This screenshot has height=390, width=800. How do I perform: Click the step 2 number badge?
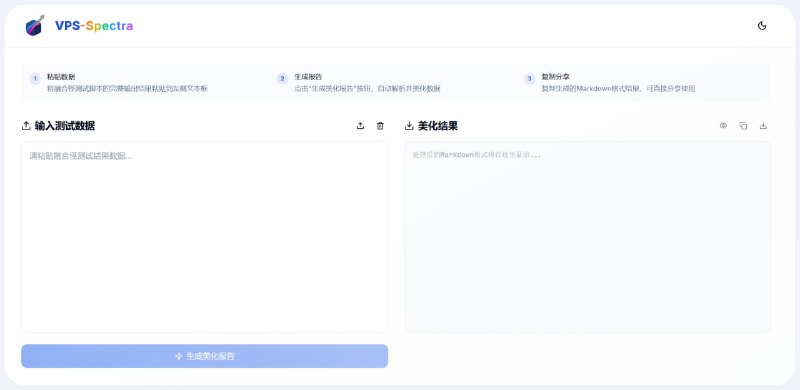pos(282,79)
